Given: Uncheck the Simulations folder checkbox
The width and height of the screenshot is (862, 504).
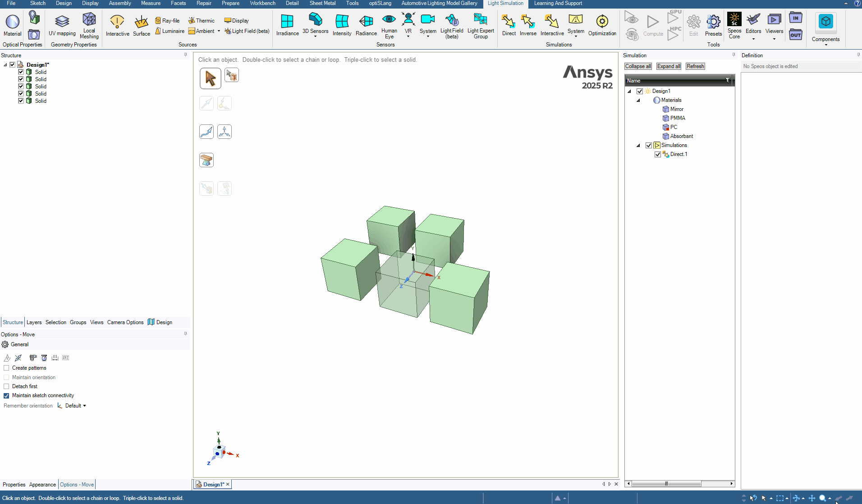Looking at the screenshot, I should pos(649,145).
